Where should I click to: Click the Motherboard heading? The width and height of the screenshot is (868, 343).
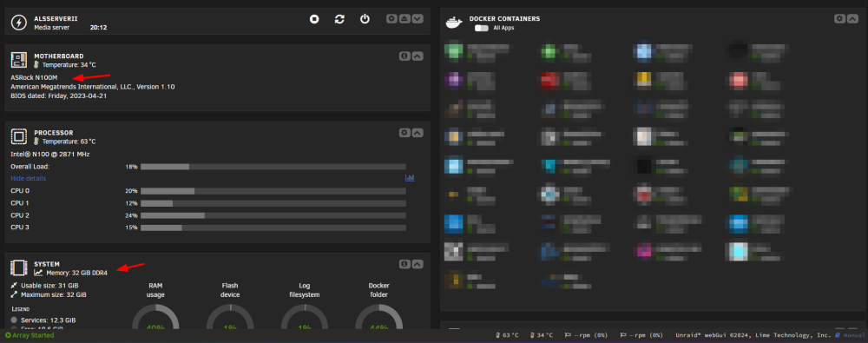[x=59, y=56]
